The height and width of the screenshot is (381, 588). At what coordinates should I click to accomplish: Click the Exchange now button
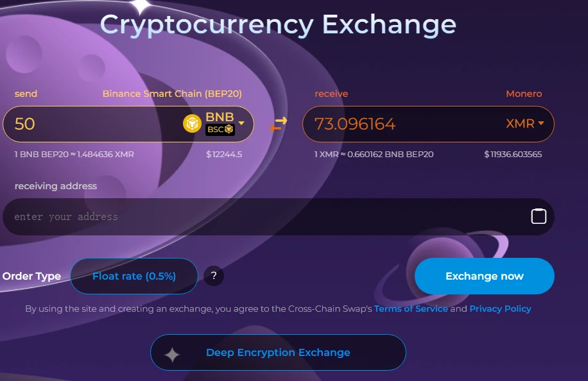coord(484,276)
